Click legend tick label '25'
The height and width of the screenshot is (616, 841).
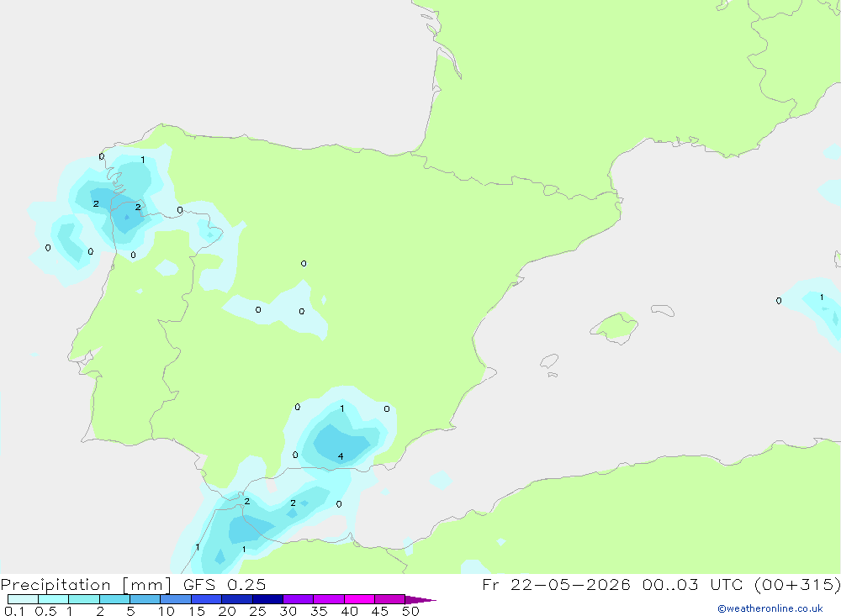pyautogui.click(x=257, y=611)
